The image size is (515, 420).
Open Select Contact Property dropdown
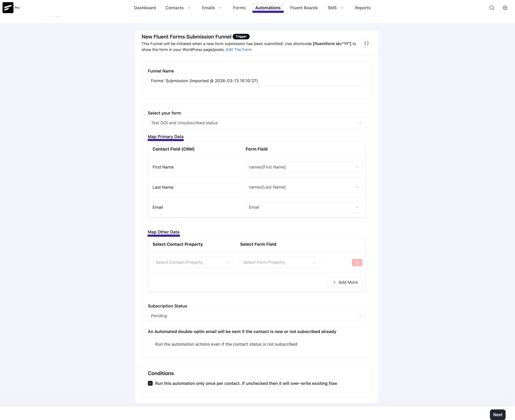click(x=192, y=262)
